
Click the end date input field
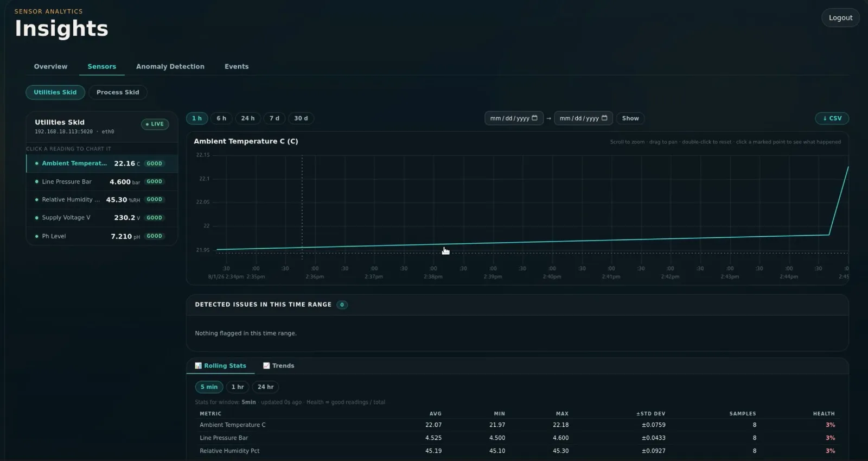point(583,118)
